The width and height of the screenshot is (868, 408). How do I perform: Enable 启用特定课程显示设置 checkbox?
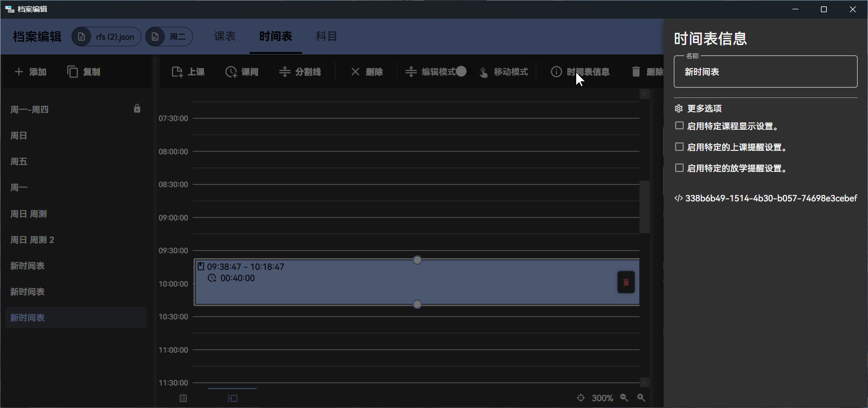pyautogui.click(x=679, y=126)
